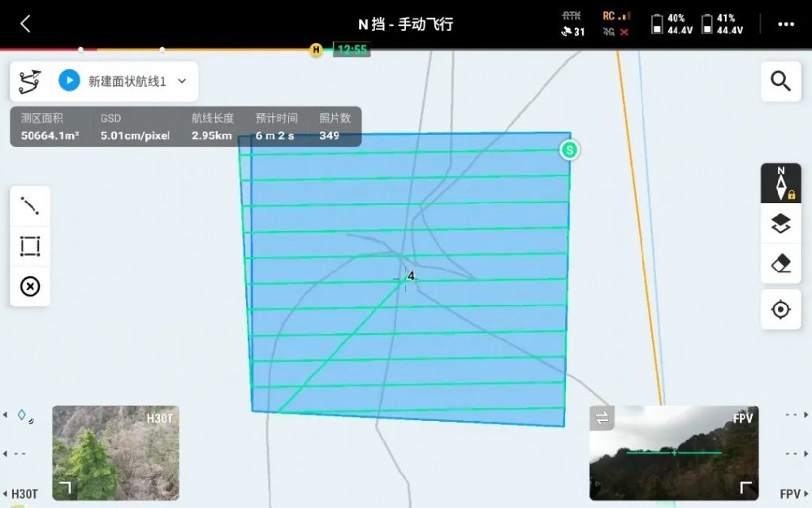The image size is (812, 508).
Task: Expand the FPV view with the corner icon
Action: pyautogui.click(x=745, y=488)
